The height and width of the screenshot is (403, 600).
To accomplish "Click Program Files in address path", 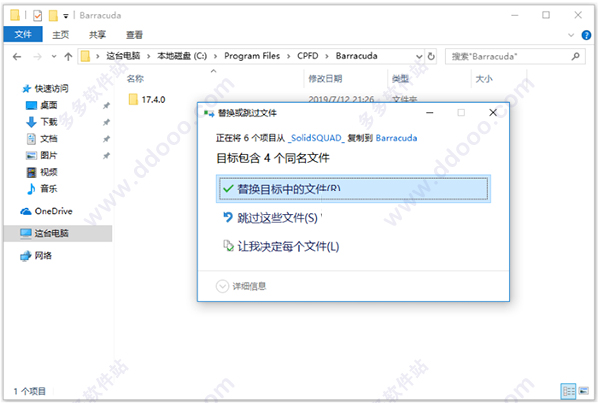I will point(252,56).
